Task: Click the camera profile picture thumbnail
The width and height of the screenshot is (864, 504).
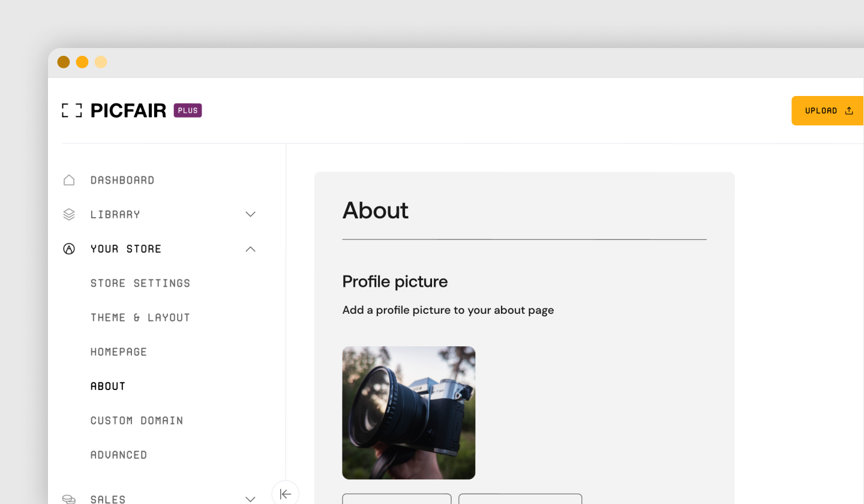Action: (x=409, y=413)
